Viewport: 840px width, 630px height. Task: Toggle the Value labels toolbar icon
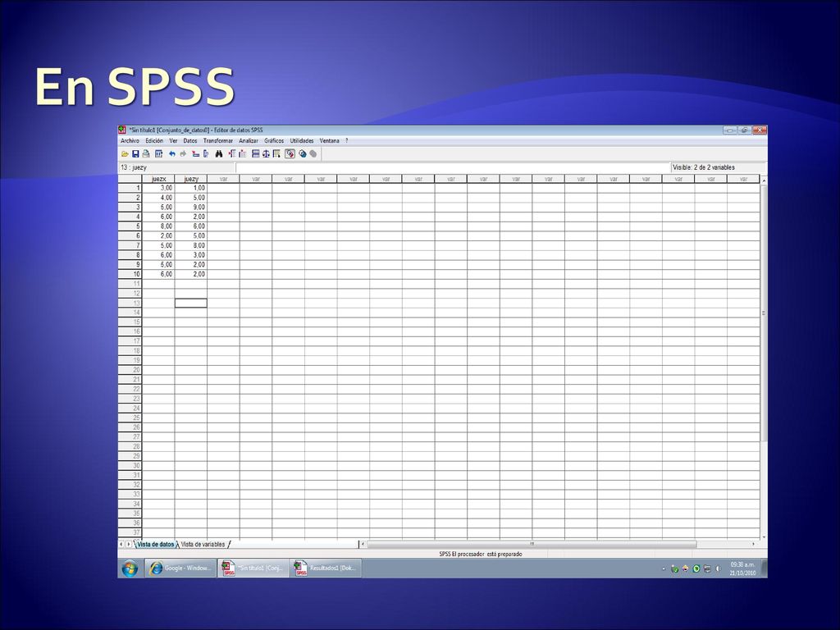(290, 153)
